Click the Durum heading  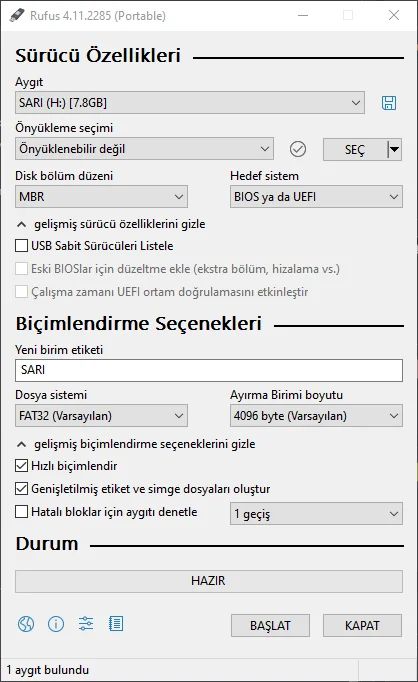(47, 544)
